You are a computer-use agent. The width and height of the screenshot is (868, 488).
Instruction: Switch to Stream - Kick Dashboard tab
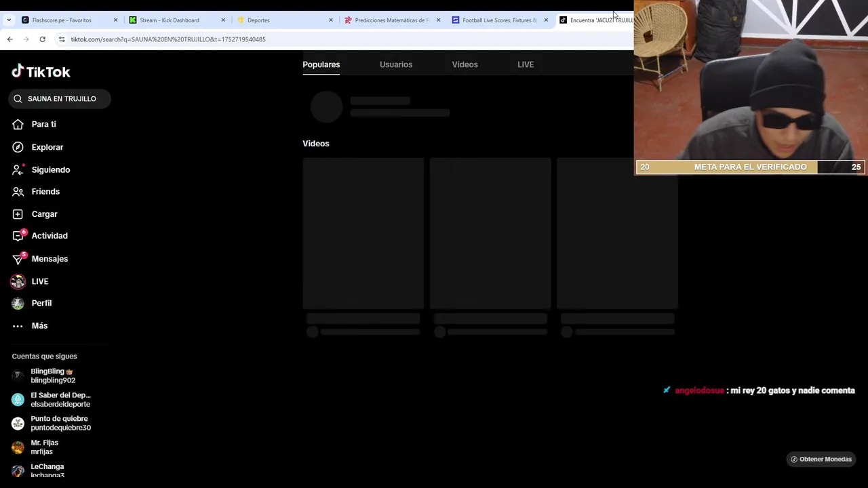tap(177, 20)
